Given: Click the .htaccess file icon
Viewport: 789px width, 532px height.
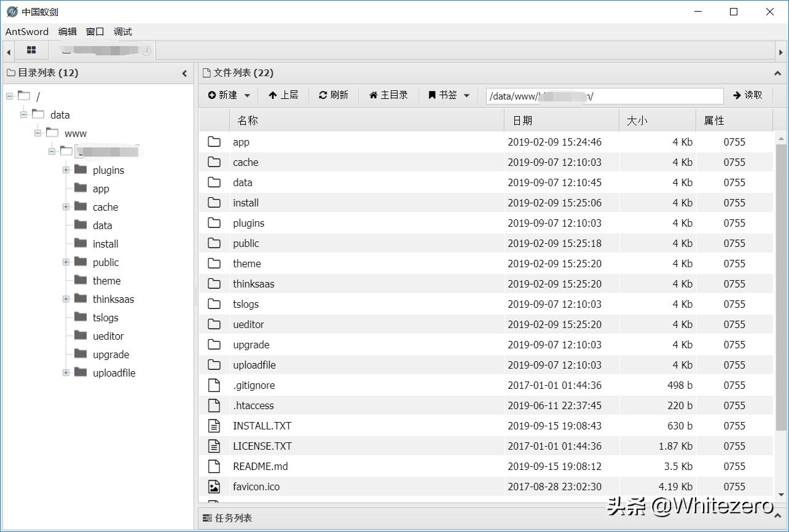Looking at the screenshot, I should pos(214,405).
